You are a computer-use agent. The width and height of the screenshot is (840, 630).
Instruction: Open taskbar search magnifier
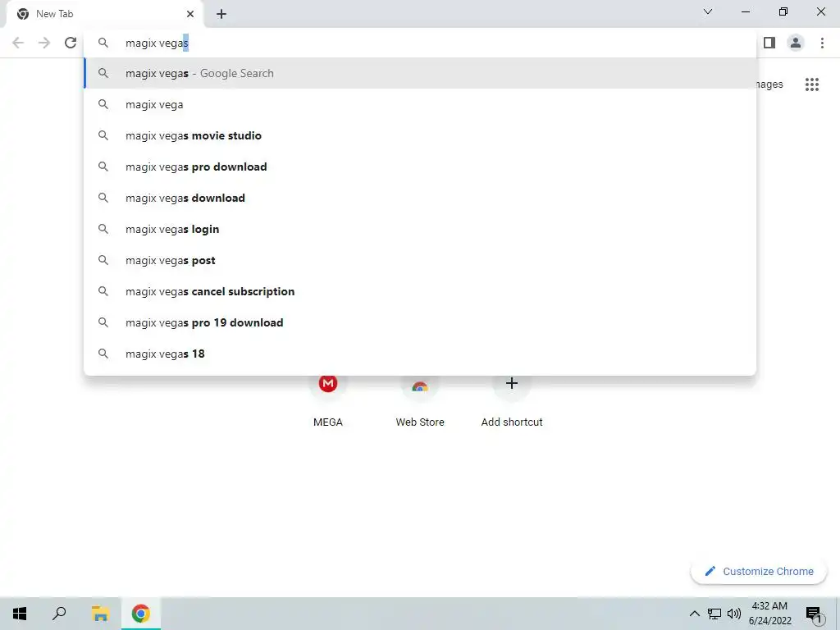(59, 614)
